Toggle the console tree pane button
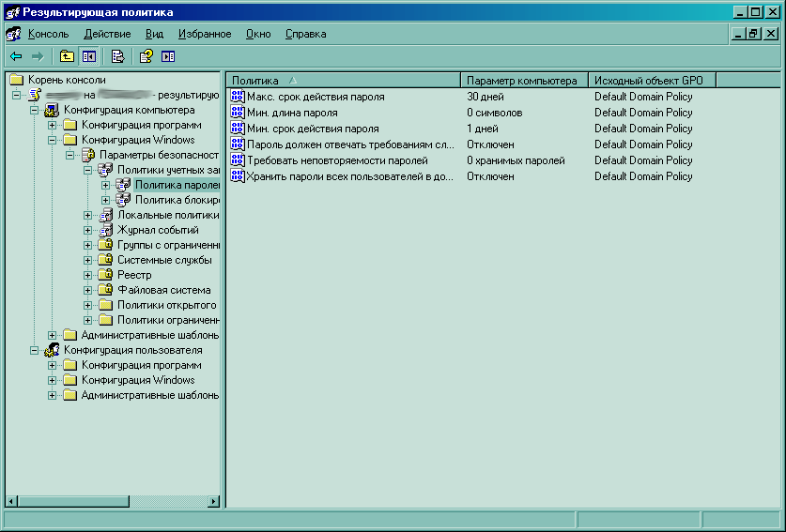This screenshot has width=786, height=532. point(88,56)
